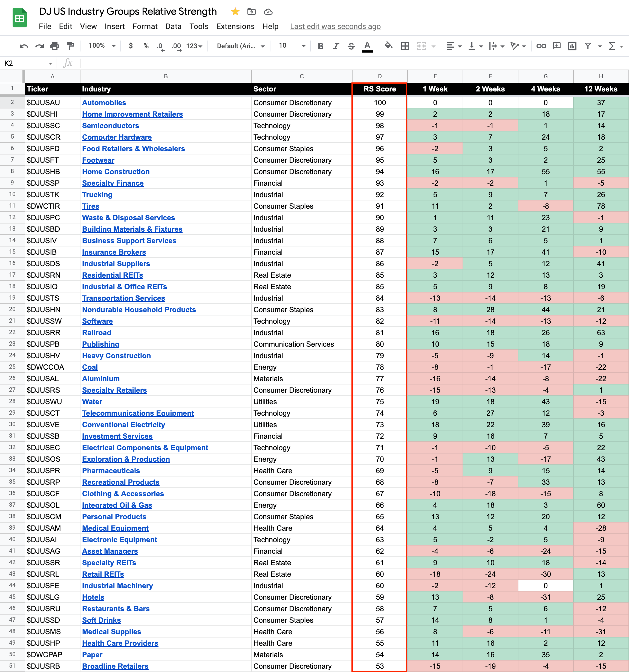Open the font size dropdown
Screen dimensions: 629x672
[x=292, y=46]
